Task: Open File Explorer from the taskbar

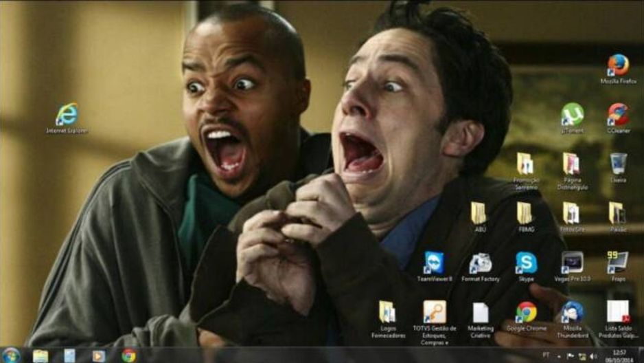Action: coord(41,355)
